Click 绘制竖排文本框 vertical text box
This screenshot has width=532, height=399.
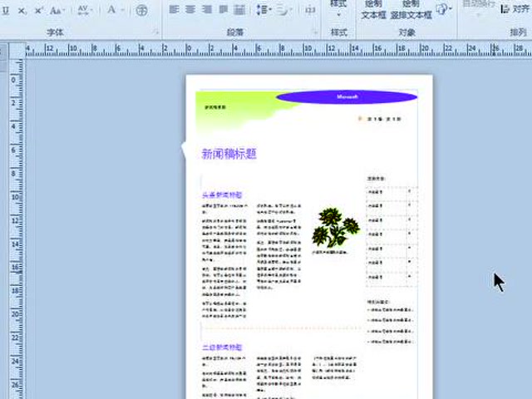click(x=411, y=10)
